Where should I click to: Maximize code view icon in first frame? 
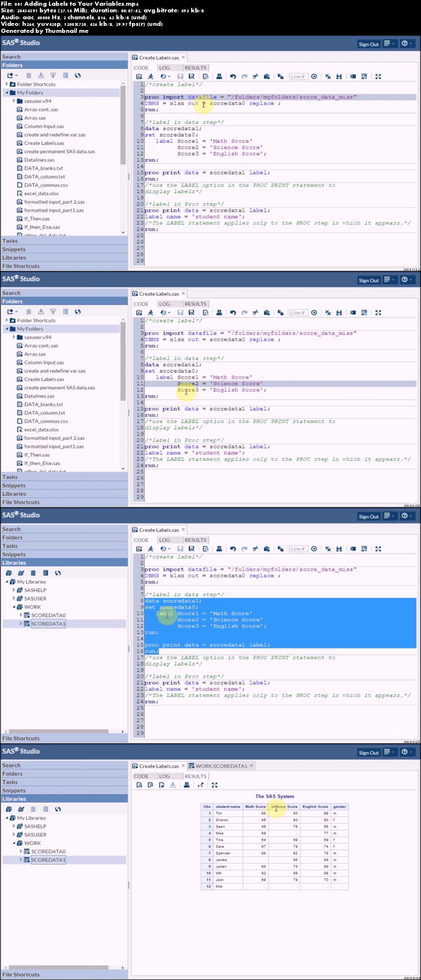[x=378, y=76]
